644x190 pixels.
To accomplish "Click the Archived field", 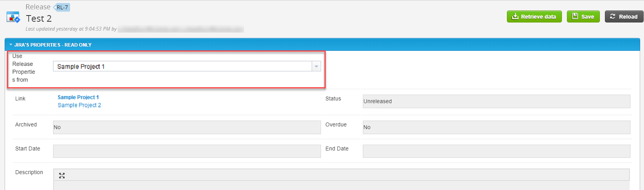I will pos(187,127).
